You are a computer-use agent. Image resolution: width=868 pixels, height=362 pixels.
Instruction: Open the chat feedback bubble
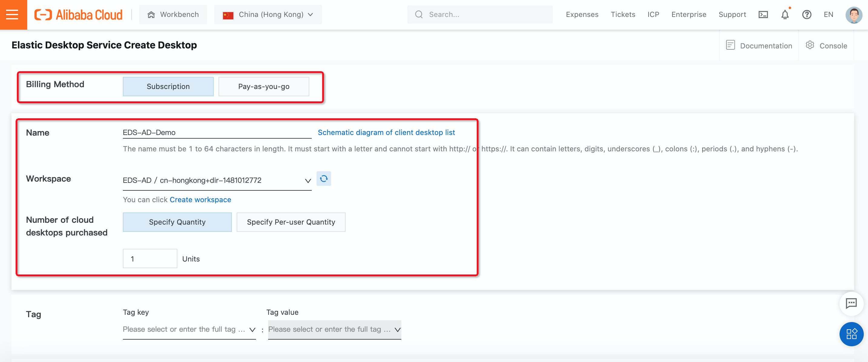pos(851,303)
